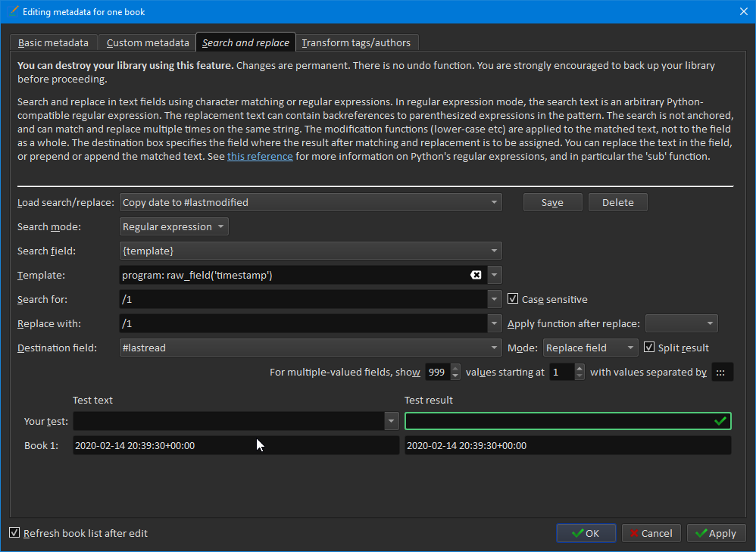Click the Save button

coord(552,202)
